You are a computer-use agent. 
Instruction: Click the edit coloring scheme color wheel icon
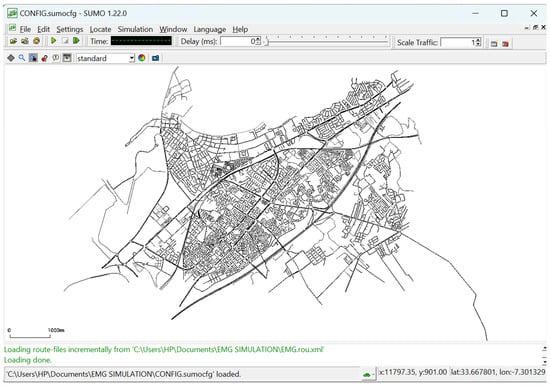click(x=142, y=58)
